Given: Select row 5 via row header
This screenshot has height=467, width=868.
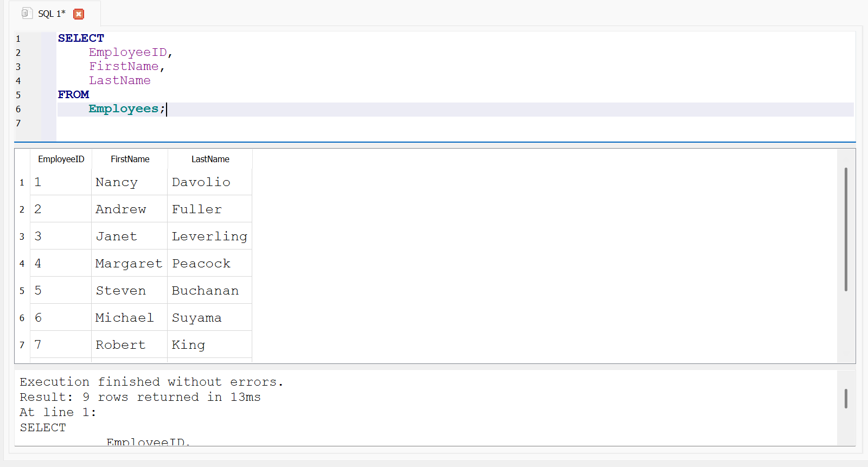Looking at the screenshot, I should coord(22,291).
